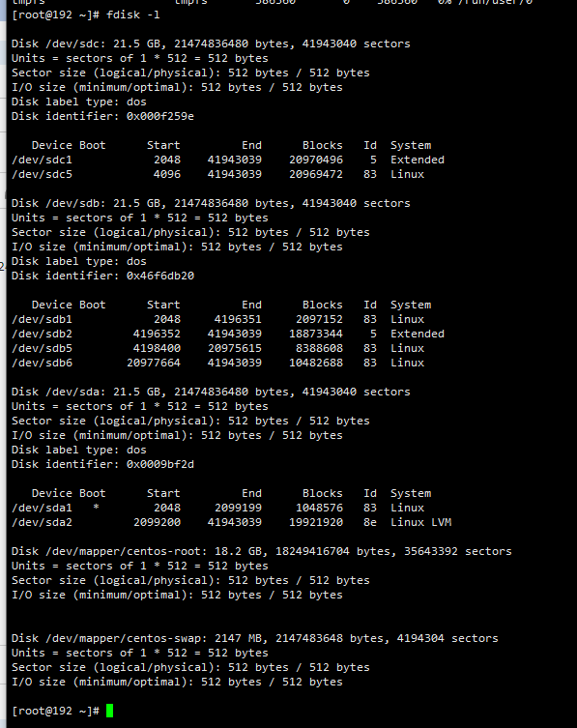Image resolution: width=577 pixels, height=728 pixels.
Task: Click disk identifier 0x000f259e
Action: pos(160,116)
